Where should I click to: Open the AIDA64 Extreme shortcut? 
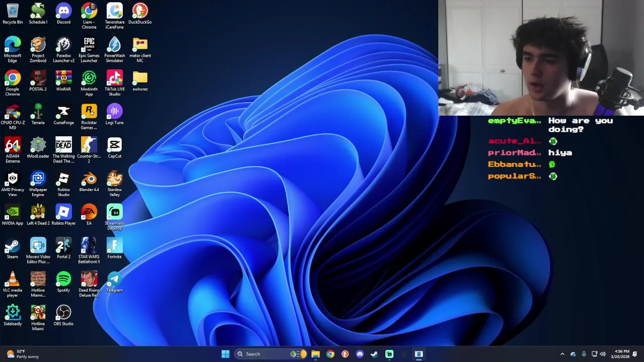[x=13, y=150]
